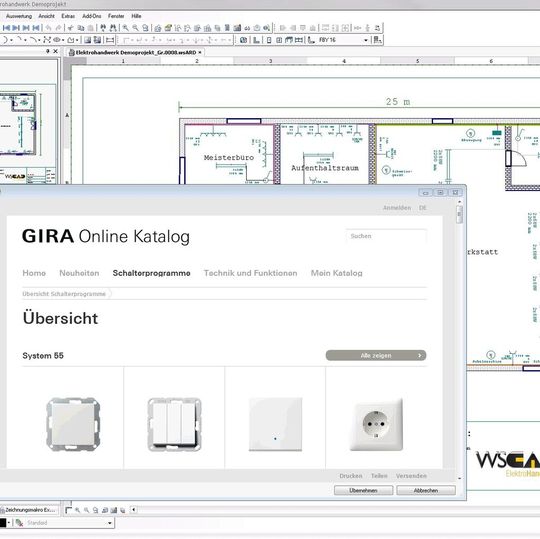Click zoom window icon in bottom toolbar
Image resolution: width=540 pixels, height=539 pixels.
point(96,510)
